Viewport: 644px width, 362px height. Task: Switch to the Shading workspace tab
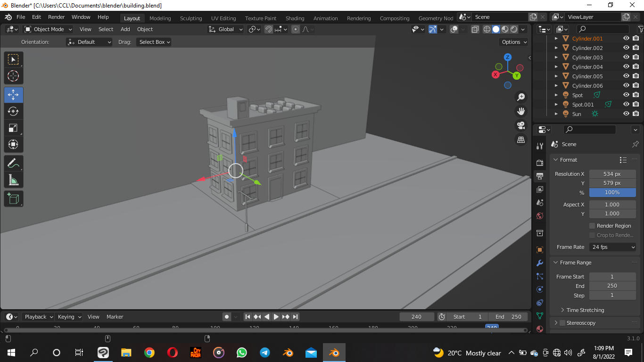[x=295, y=18]
